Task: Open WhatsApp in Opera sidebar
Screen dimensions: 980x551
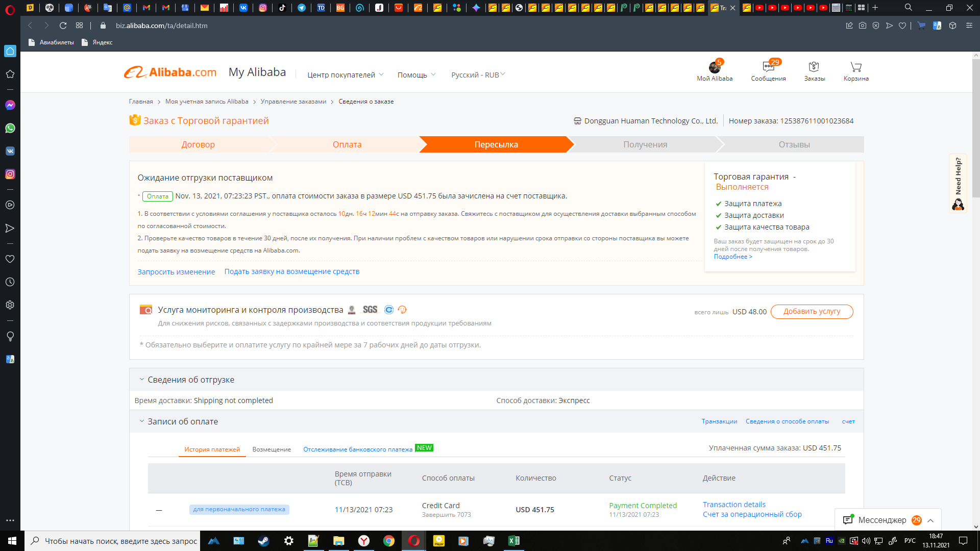Action: tap(10, 128)
